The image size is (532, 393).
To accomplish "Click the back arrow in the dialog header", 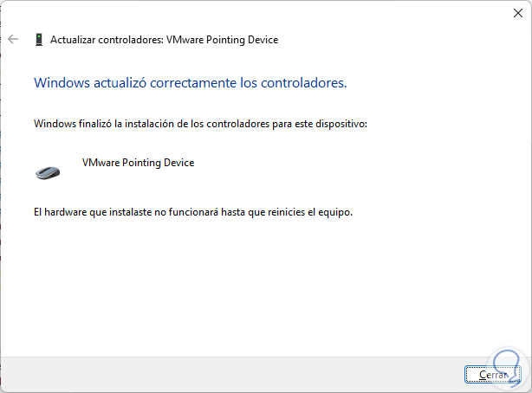I will coord(13,39).
